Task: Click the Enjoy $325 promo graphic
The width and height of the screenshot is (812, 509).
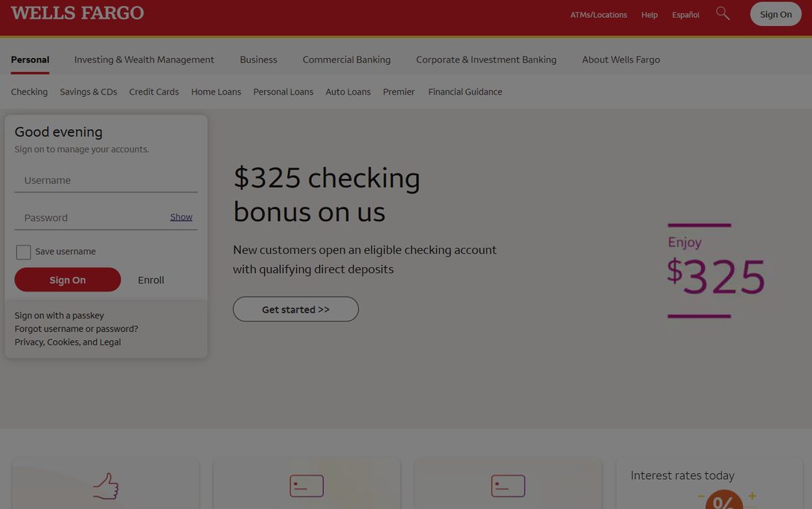Action: pyautogui.click(x=716, y=271)
